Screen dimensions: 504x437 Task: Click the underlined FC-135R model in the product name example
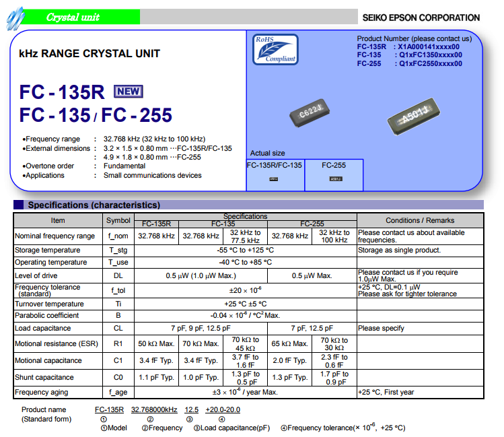click(x=109, y=409)
